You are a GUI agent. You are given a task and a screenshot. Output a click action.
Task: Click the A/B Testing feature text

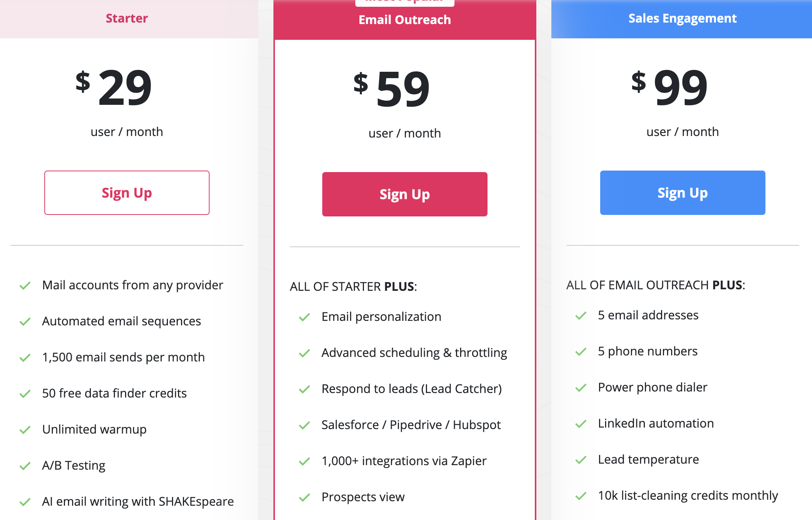(74, 466)
